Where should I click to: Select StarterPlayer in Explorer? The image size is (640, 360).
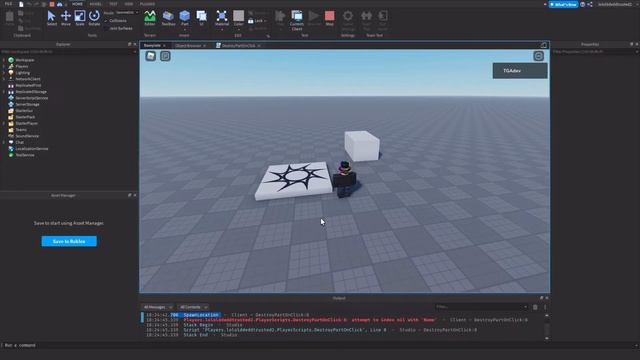(27, 123)
